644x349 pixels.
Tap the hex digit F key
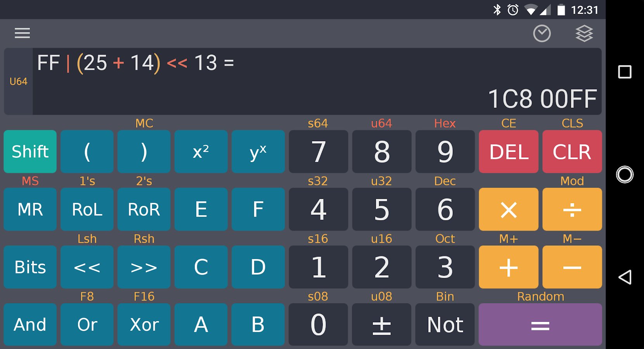coord(258,209)
